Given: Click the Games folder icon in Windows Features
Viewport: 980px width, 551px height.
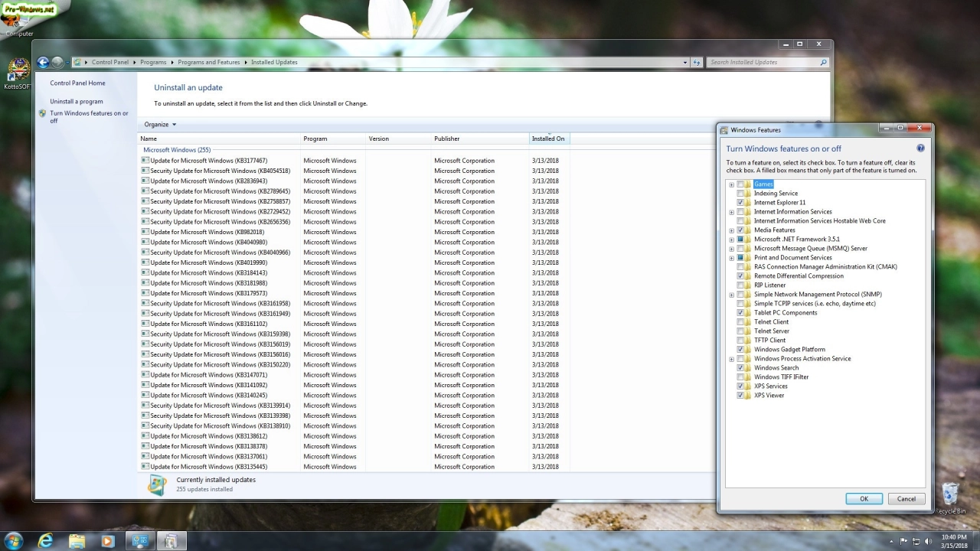Looking at the screenshot, I should click(748, 184).
